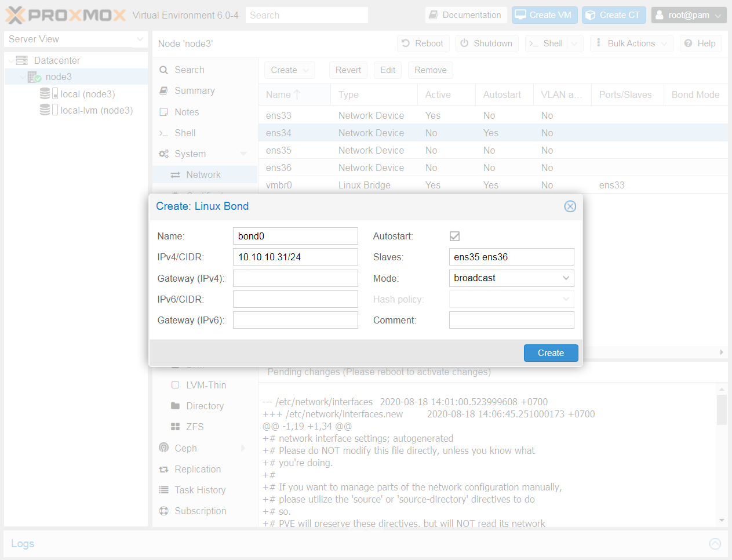Click the Documentation book icon
Image resolution: width=732 pixels, height=560 pixels.
click(x=434, y=15)
